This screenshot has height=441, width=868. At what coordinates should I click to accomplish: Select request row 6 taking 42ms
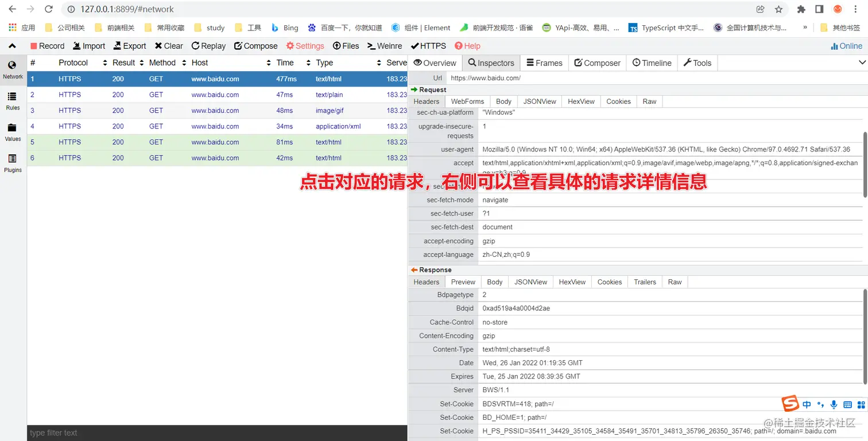click(217, 158)
